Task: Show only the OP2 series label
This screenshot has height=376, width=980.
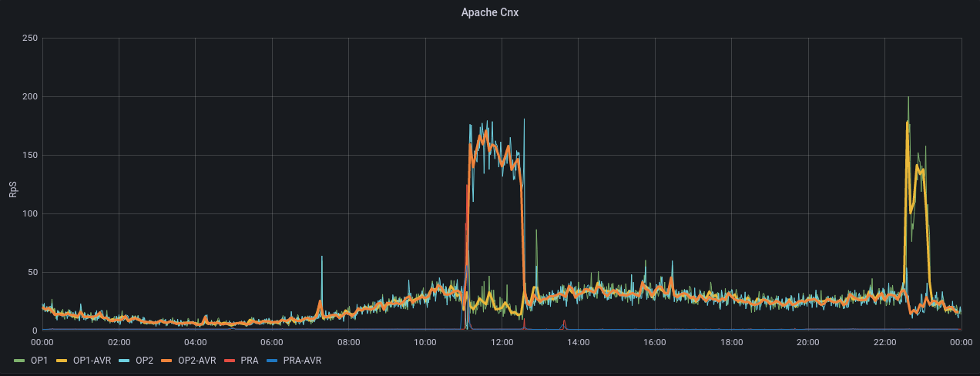Action: tap(144, 360)
